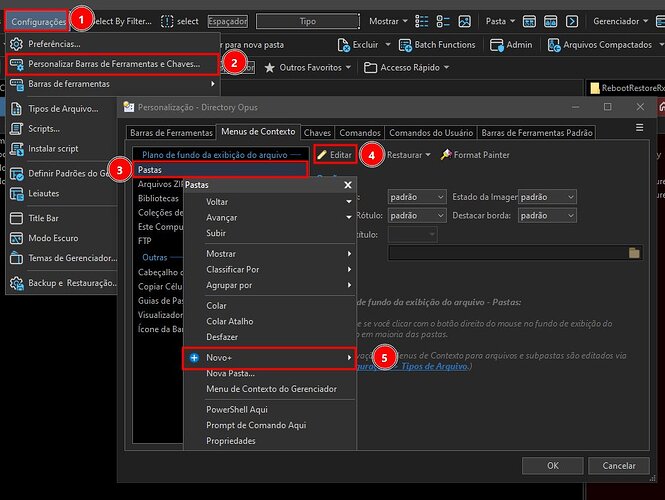Expand the Excluir dropdown arrow

(388, 45)
